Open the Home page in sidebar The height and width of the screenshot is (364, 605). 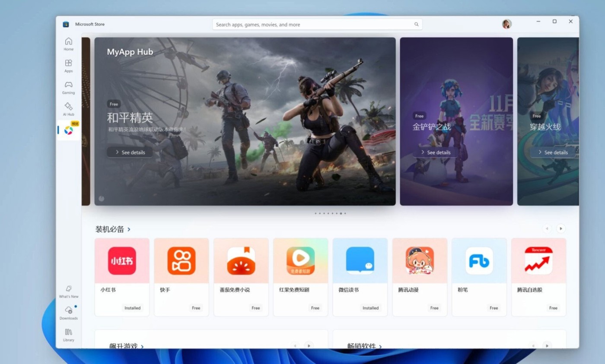[x=68, y=44]
